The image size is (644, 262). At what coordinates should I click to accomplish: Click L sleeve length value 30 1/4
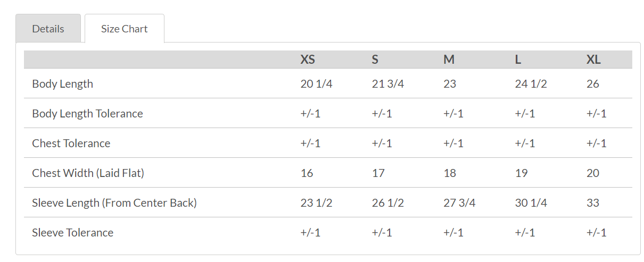click(x=531, y=202)
